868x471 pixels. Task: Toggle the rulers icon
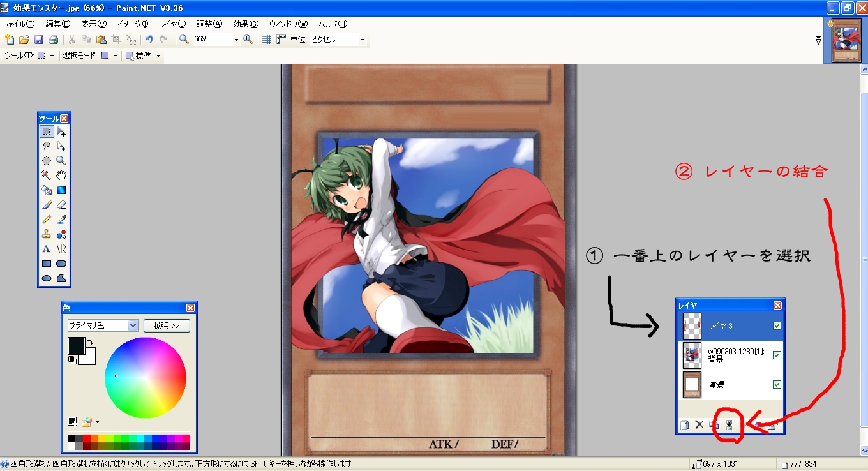tap(281, 40)
